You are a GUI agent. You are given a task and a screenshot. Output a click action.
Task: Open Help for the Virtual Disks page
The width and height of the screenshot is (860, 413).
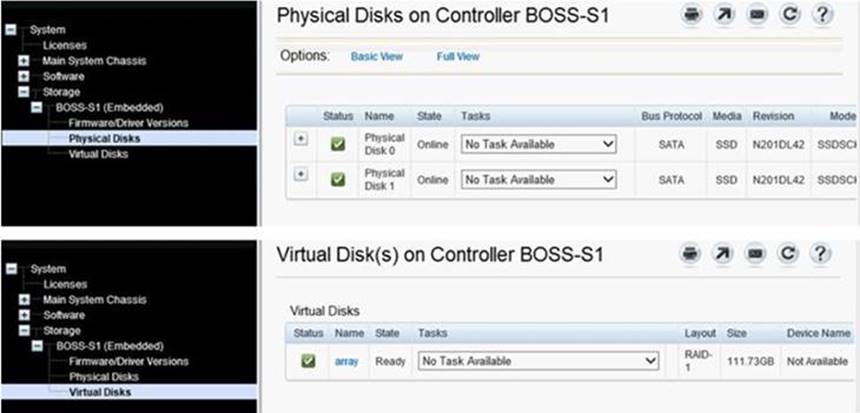point(821,254)
